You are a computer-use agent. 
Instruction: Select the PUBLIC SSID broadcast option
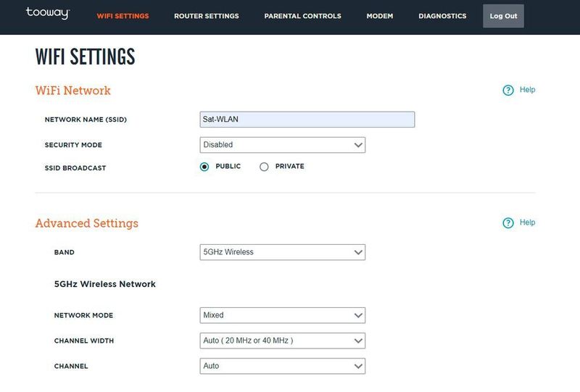tap(204, 167)
